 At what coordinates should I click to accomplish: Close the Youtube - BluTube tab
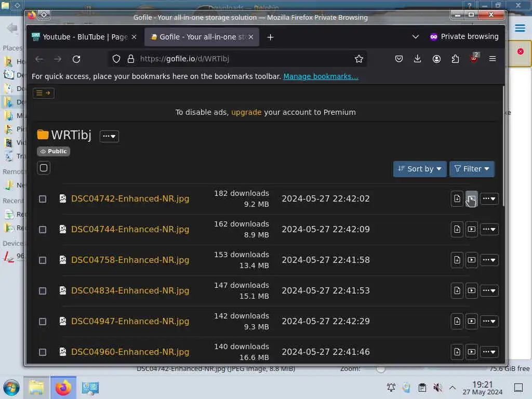click(x=134, y=37)
